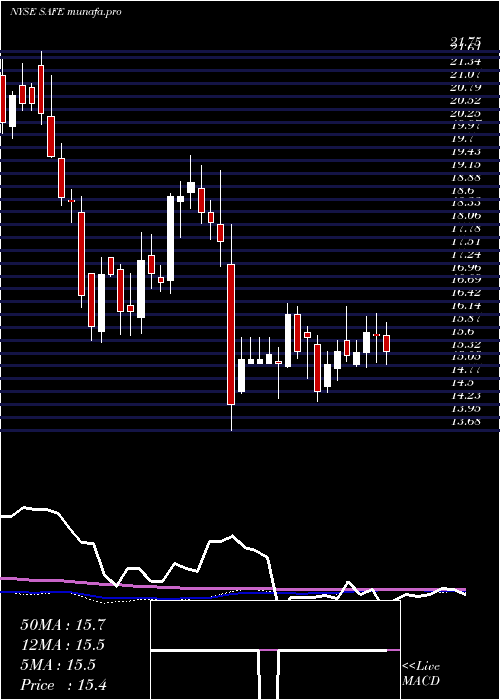500x700 pixels.
Task: Click the 12MA : 15.5 readout
Action: (x=62, y=645)
